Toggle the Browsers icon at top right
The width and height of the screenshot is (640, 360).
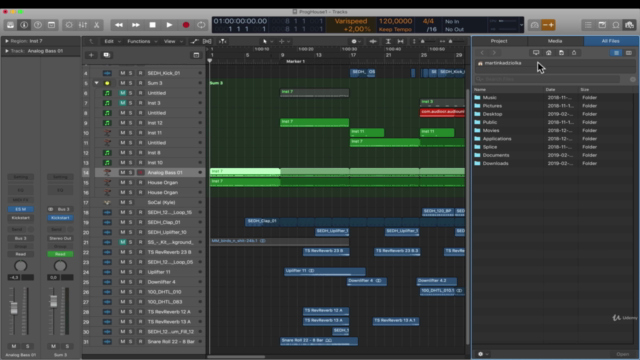629,25
